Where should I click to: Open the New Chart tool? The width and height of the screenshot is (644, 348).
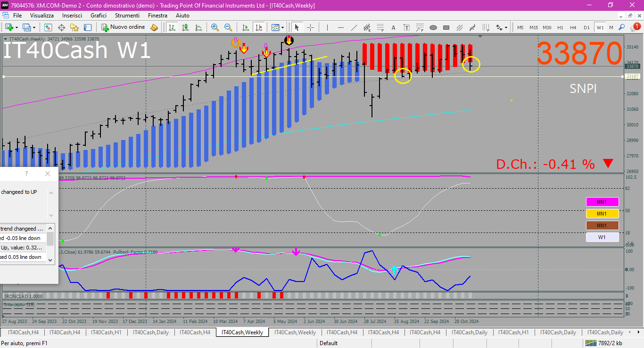tap(9, 27)
